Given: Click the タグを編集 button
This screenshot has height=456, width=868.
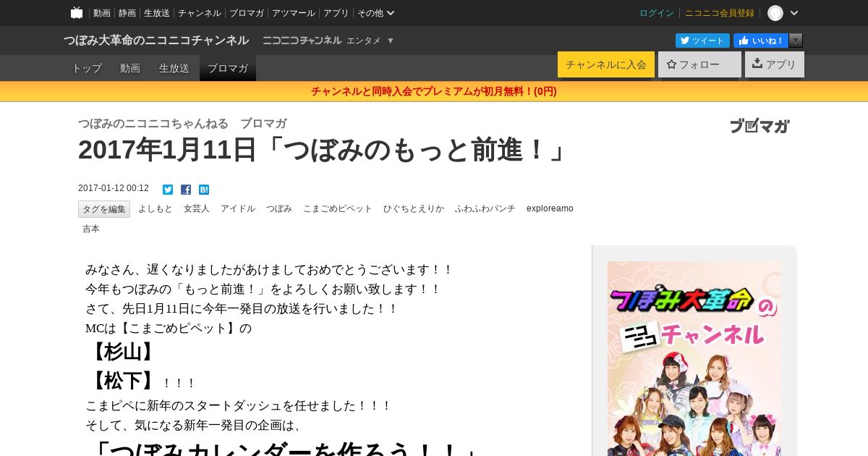Looking at the screenshot, I should click(x=104, y=209).
